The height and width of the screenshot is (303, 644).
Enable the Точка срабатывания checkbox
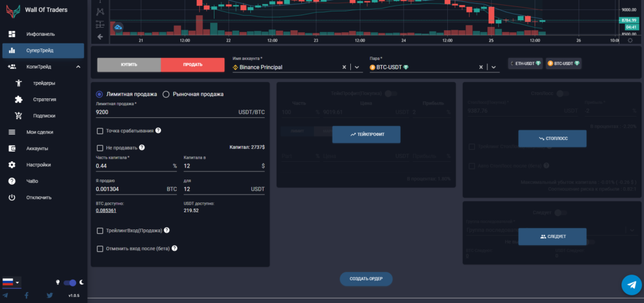(100, 131)
